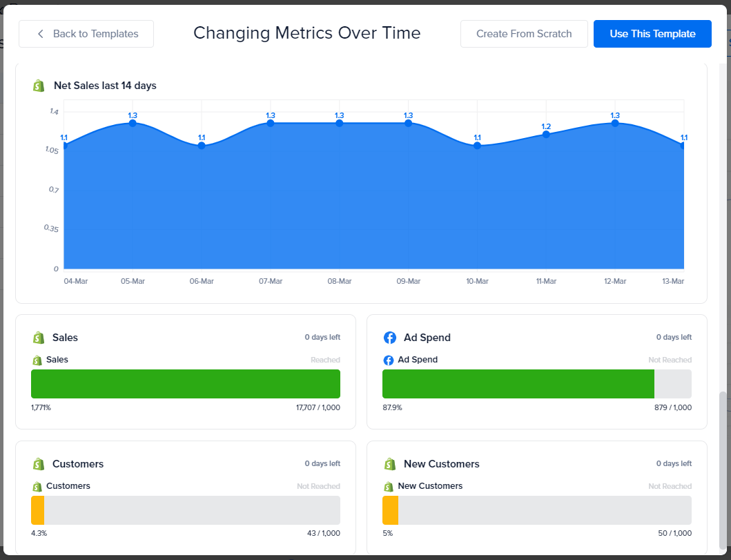
Task: Click the Shopify icon next to Sales progress label
Action: [x=36, y=360]
